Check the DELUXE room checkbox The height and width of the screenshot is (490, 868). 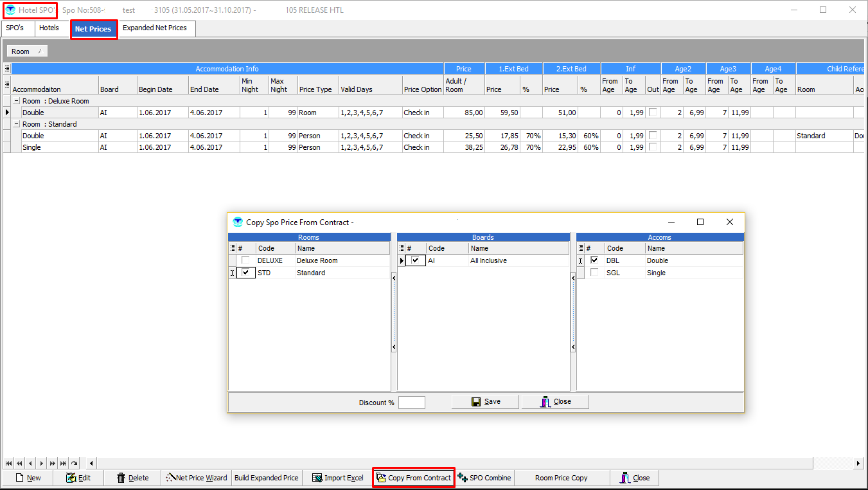245,260
